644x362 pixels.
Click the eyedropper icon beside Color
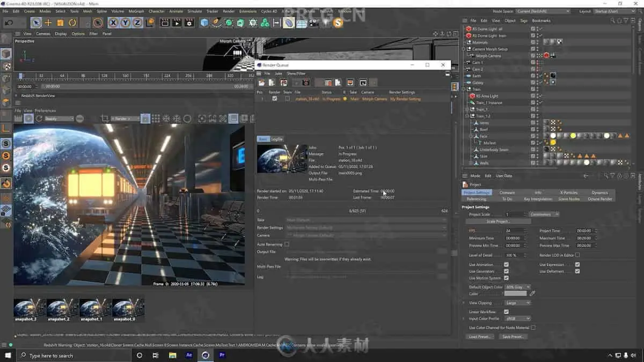[x=532, y=293]
